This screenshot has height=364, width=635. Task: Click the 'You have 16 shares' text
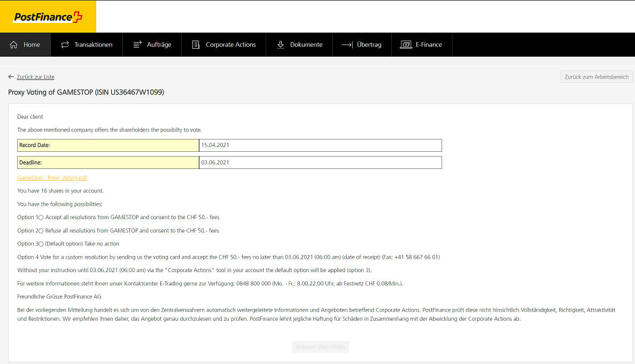click(60, 191)
